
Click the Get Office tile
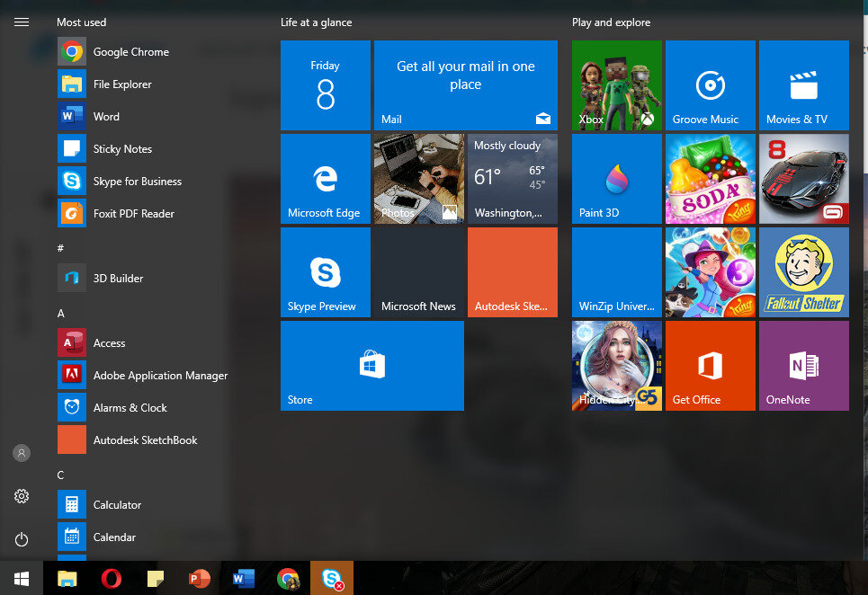coord(711,366)
